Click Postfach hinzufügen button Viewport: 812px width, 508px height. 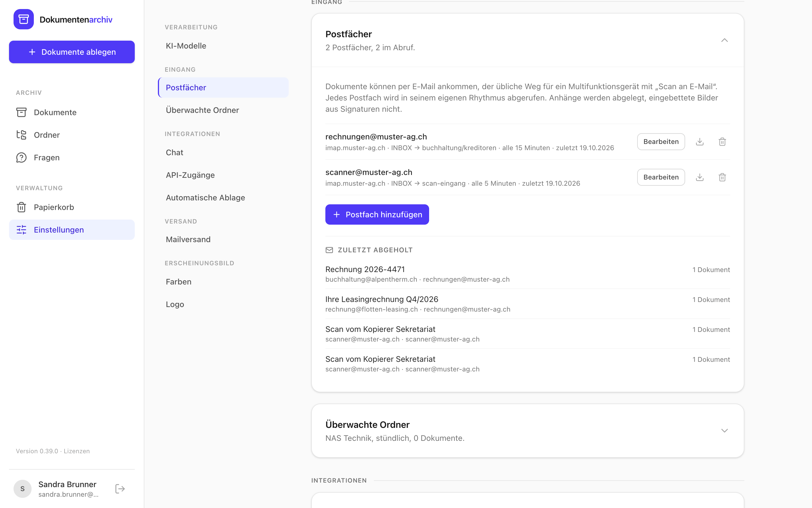click(377, 214)
